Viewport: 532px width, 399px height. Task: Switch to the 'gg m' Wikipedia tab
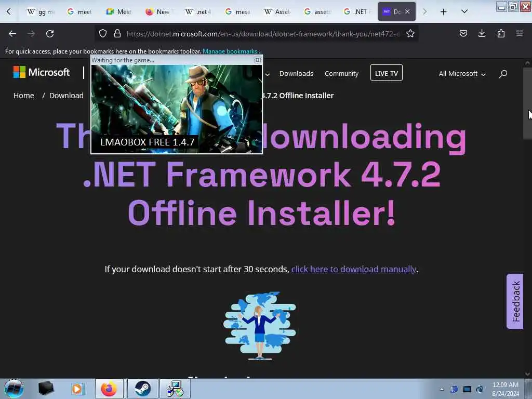point(41,12)
